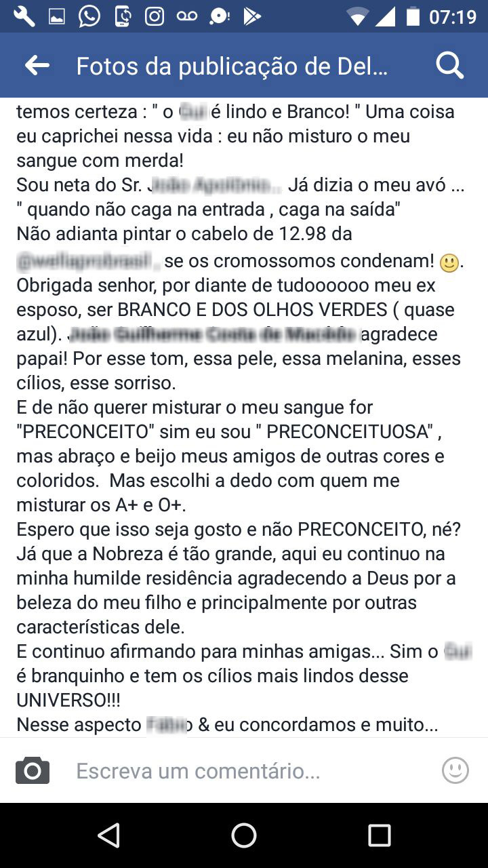
Task: Tap WhatsApp notification icon in status bar
Action: [x=89, y=16]
